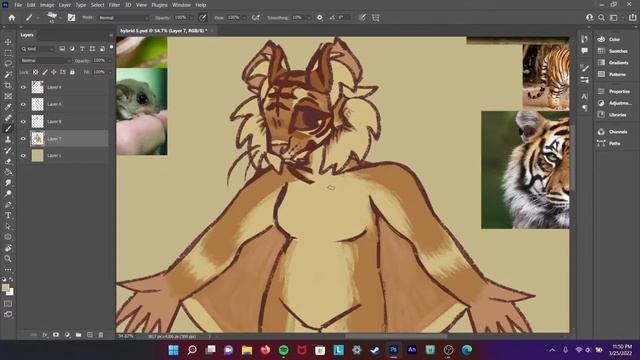Open the Filter menu
The height and width of the screenshot is (360, 640).
(114, 5)
